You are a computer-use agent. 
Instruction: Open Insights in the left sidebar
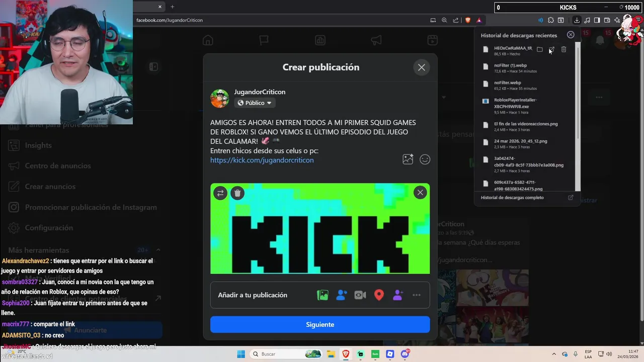pos(38,145)
